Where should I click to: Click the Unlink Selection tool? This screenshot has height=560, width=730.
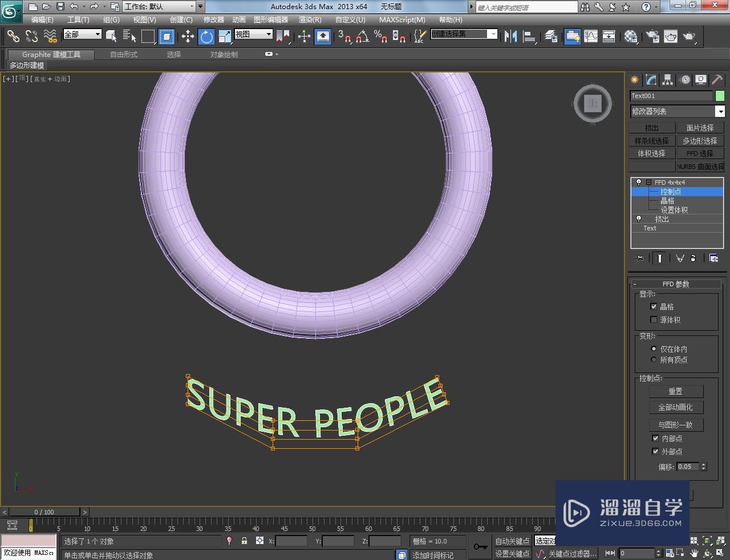(31, 36)
